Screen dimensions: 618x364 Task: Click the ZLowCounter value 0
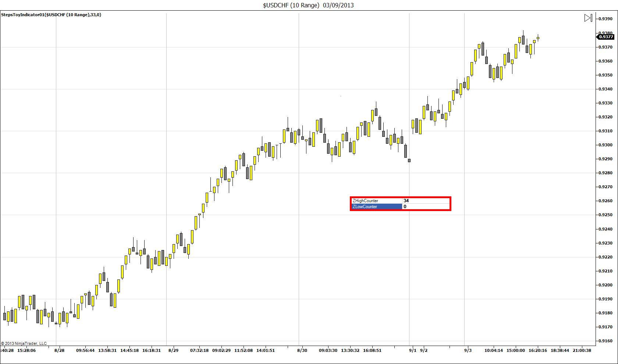tap(405, 207)
